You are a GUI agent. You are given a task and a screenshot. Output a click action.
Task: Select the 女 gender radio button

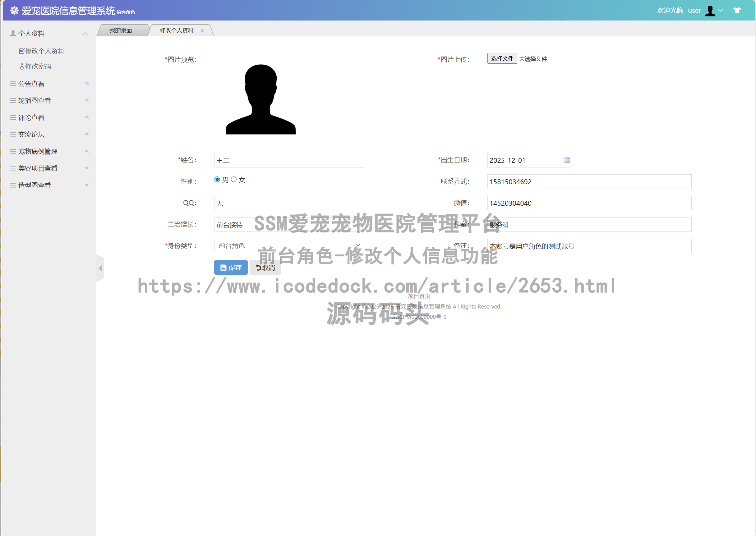[x=234, y=179]
